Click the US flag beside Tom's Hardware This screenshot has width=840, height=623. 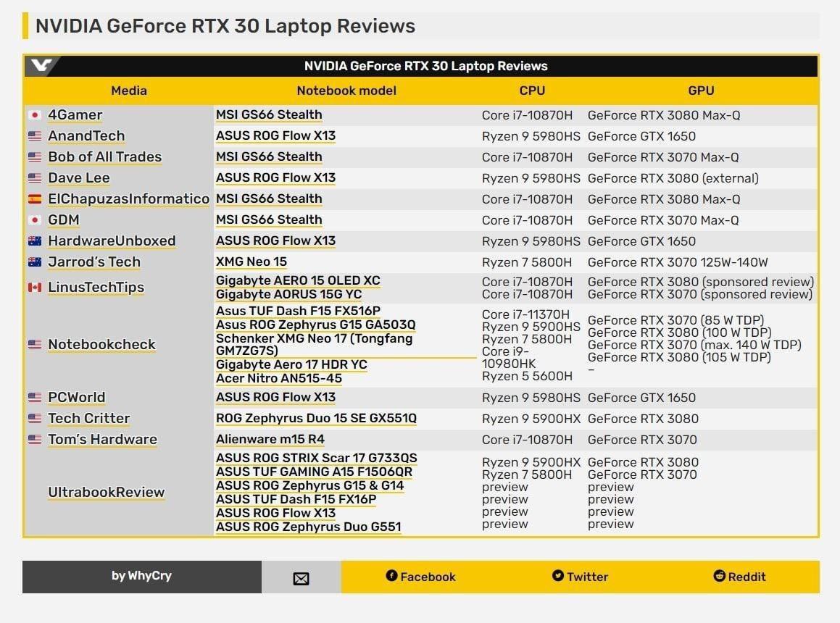(x=35, y=439)
